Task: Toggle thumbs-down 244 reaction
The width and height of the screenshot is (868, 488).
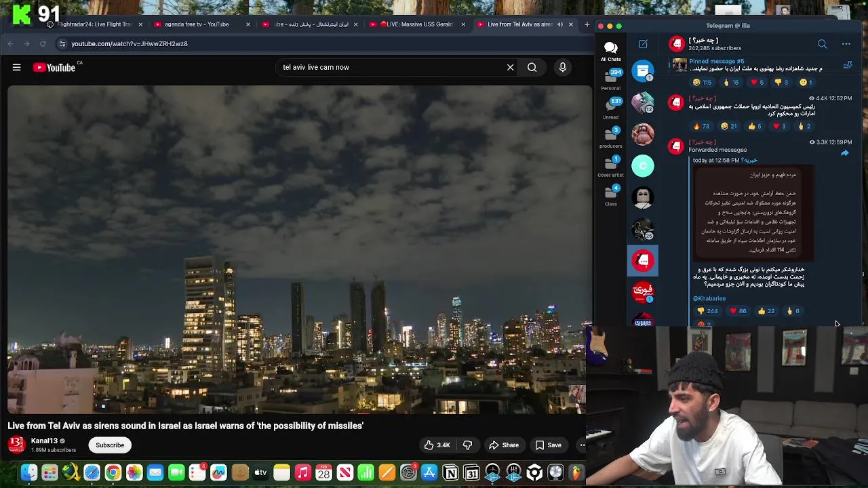Action: (707, 311)
